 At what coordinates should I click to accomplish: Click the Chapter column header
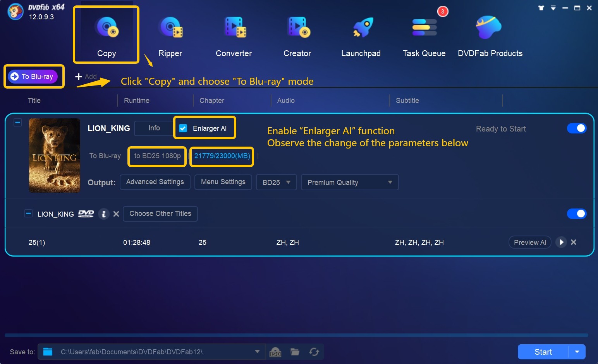point(212,101)
